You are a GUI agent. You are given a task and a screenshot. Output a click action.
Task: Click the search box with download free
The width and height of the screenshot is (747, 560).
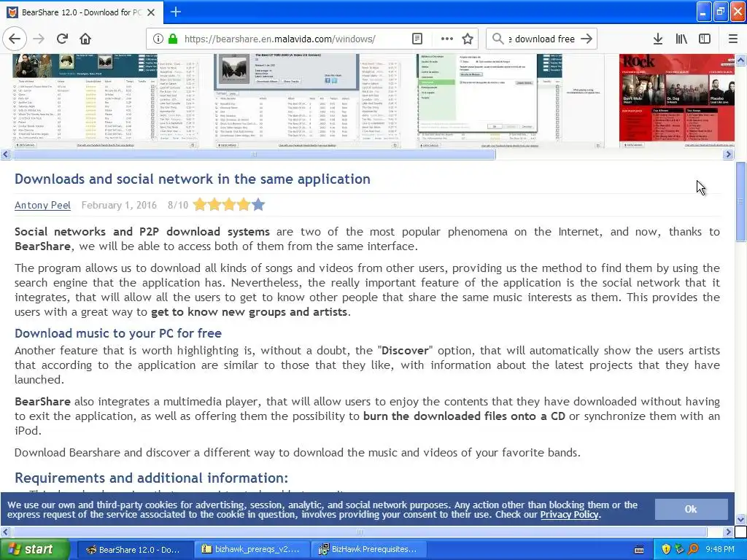coord(542,39)
